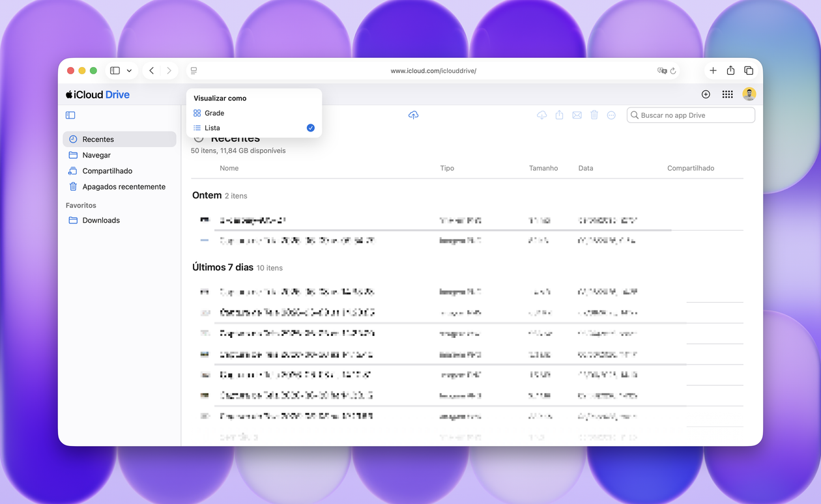Screen dimensions: 821x504
Task: Toggle the Safari sidebar button
Action: tap(115, 70)
